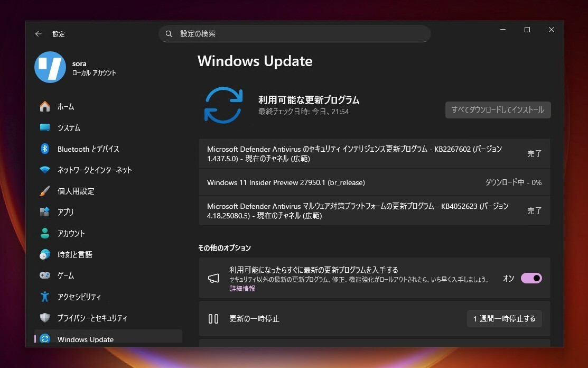Click the large blue update sync icon

[x=223, y=105]
